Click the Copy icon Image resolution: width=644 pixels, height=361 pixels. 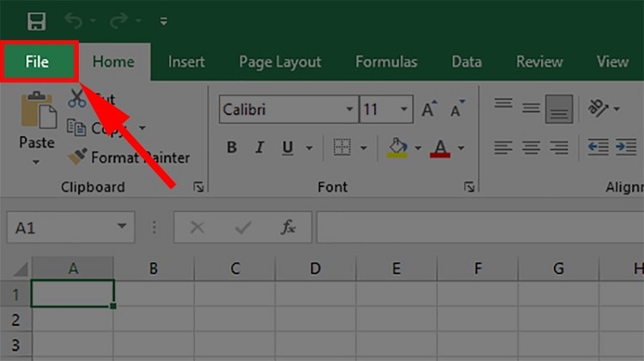tap(76, 128)
